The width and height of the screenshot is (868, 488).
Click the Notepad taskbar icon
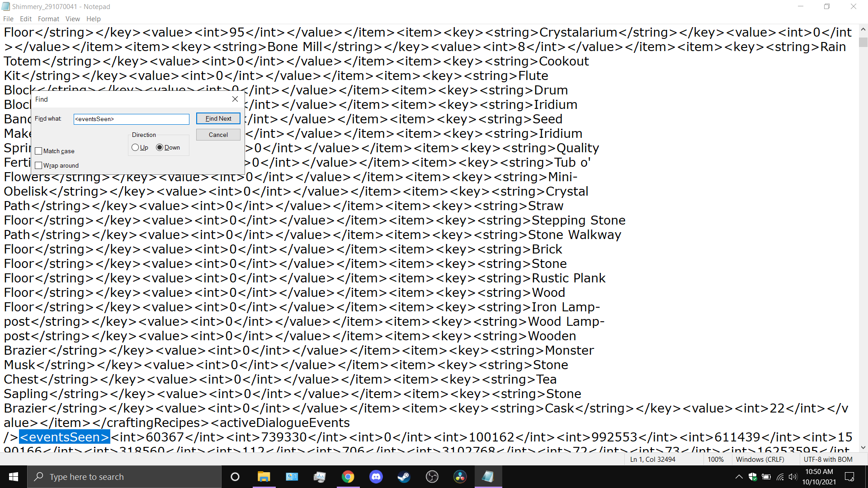tap(488, 477)
